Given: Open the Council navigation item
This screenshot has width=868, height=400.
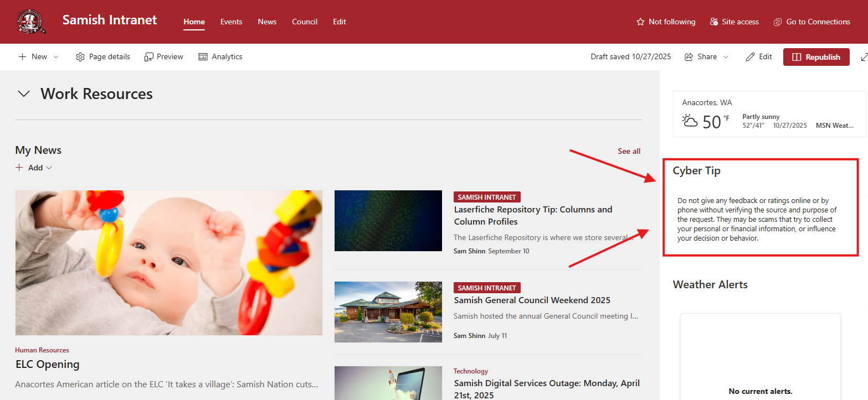Looking at the screenshot, I should tap(304, 22).
